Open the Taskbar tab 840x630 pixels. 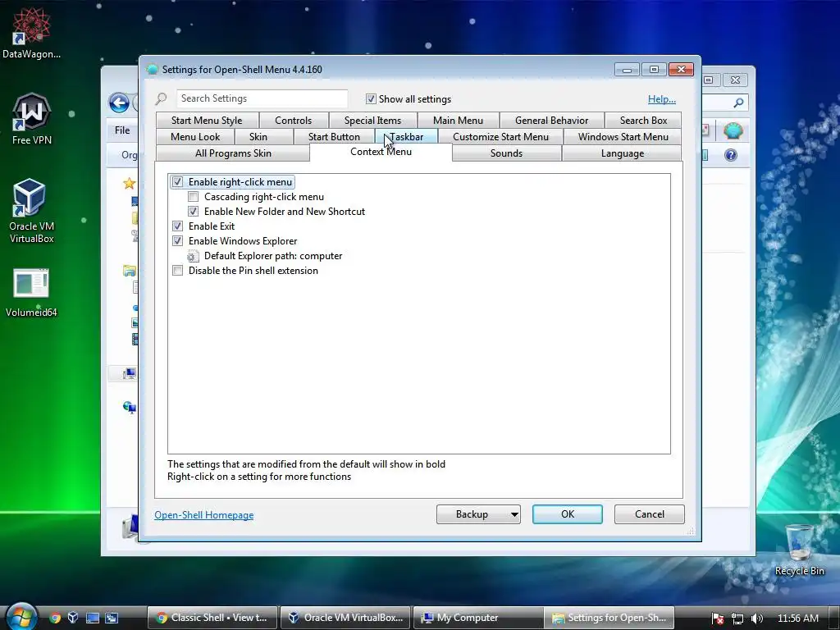[x=406, y=137]
